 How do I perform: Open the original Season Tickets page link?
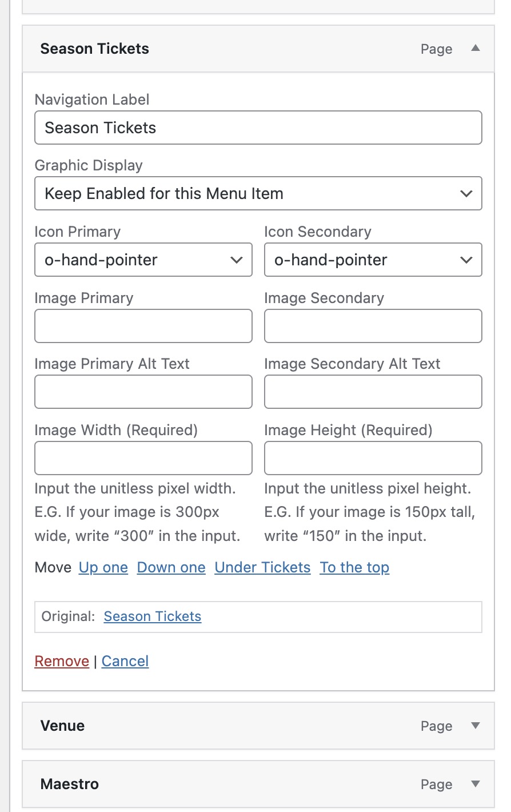[x=152, y=616]
